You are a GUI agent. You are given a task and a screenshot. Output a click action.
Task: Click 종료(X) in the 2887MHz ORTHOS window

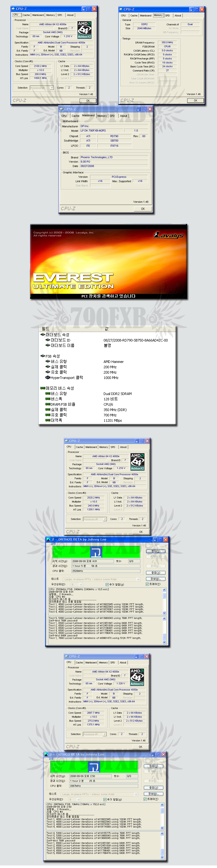[x=154, y=788]
